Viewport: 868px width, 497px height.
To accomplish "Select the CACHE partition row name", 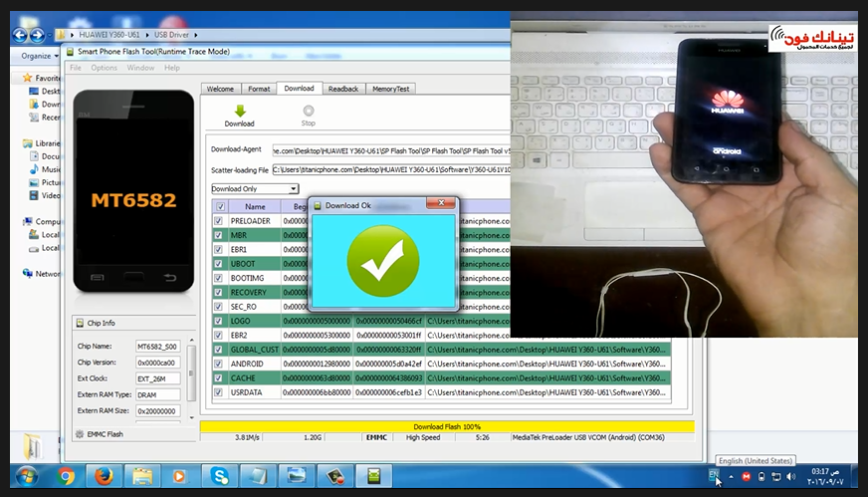I will coord(243,378).
